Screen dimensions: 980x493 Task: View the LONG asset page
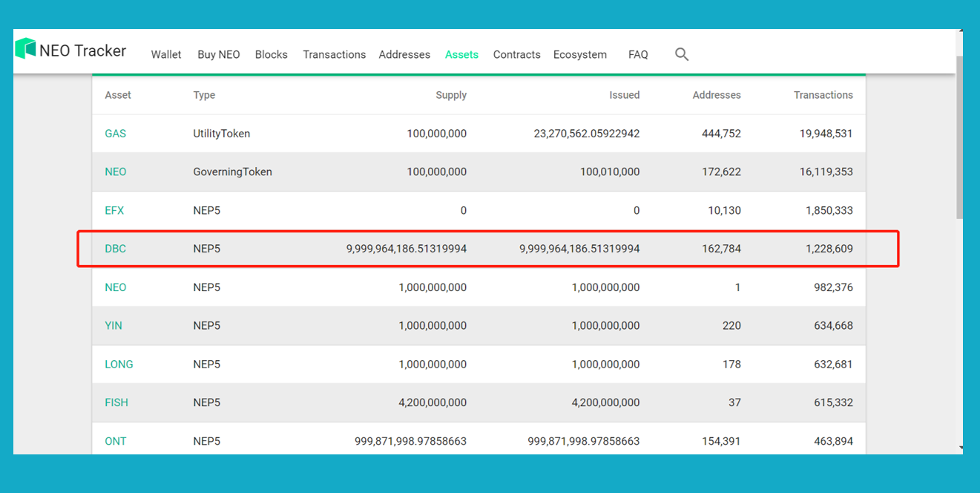[119, 365]
